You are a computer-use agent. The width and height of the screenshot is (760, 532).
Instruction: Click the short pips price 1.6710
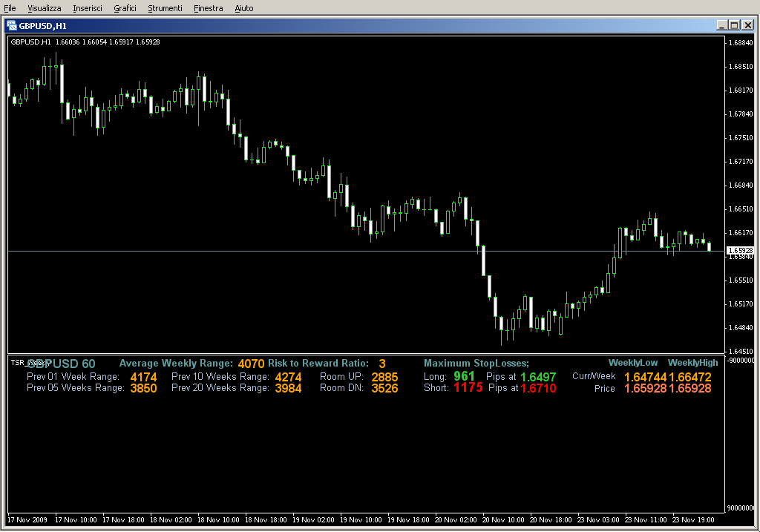[x=538, y=388]
